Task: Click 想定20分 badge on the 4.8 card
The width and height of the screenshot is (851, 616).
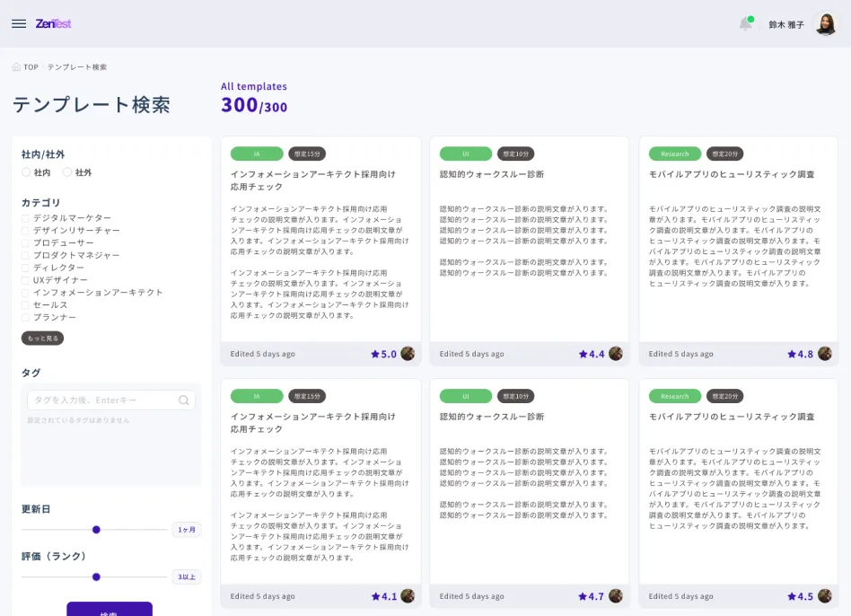Action: pyautogui.click(x=724, y=154)
